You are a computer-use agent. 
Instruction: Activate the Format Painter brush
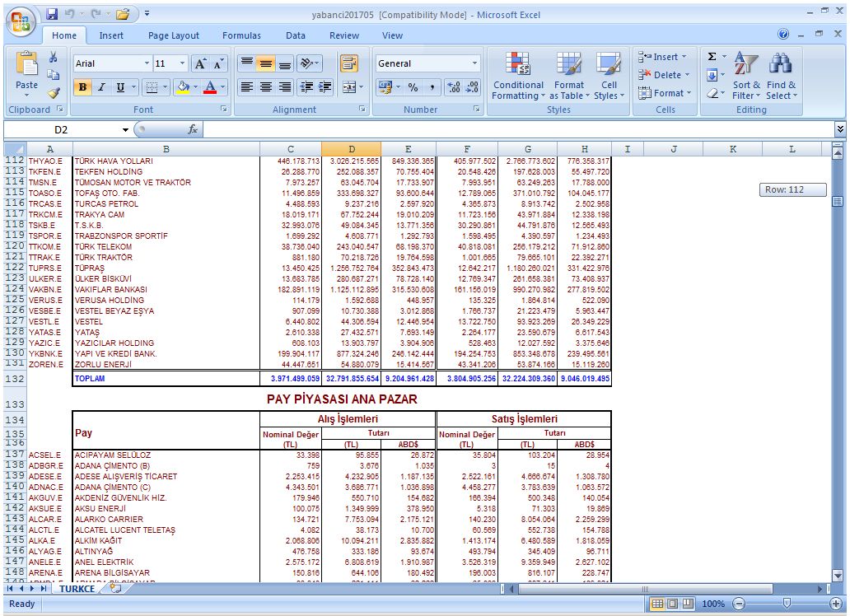53,93
